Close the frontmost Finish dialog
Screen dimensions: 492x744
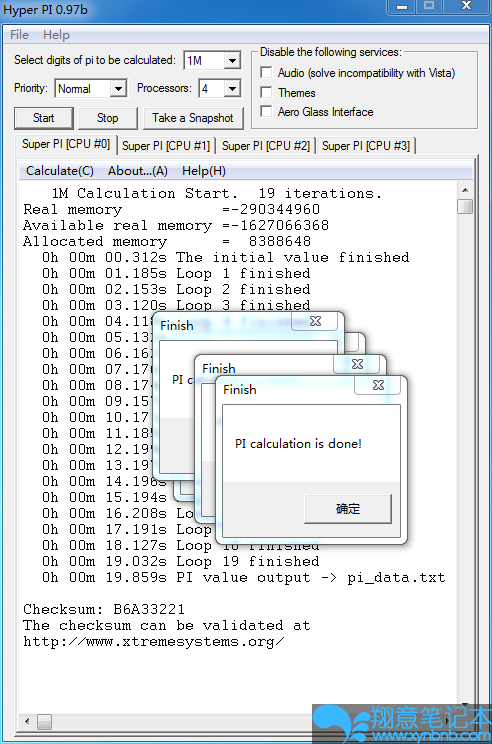pyautogui.click(x=378, y=385)
